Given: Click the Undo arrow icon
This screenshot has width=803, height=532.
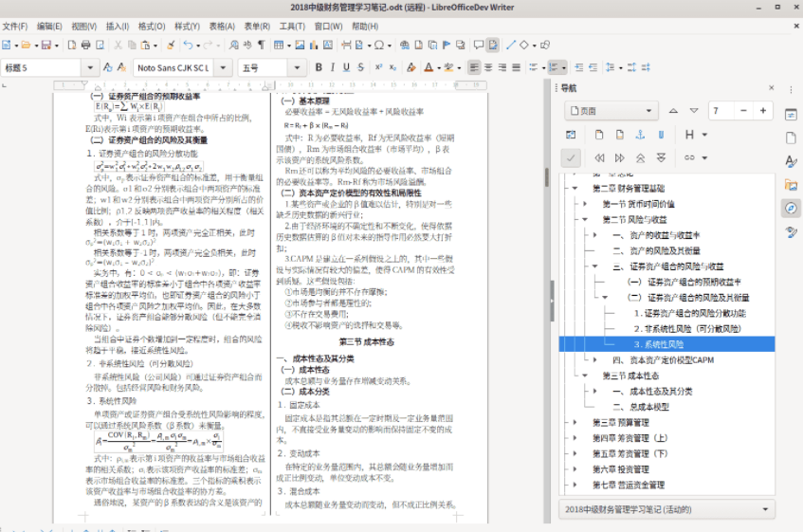Looking at the screenshot, I should [187, 45].
